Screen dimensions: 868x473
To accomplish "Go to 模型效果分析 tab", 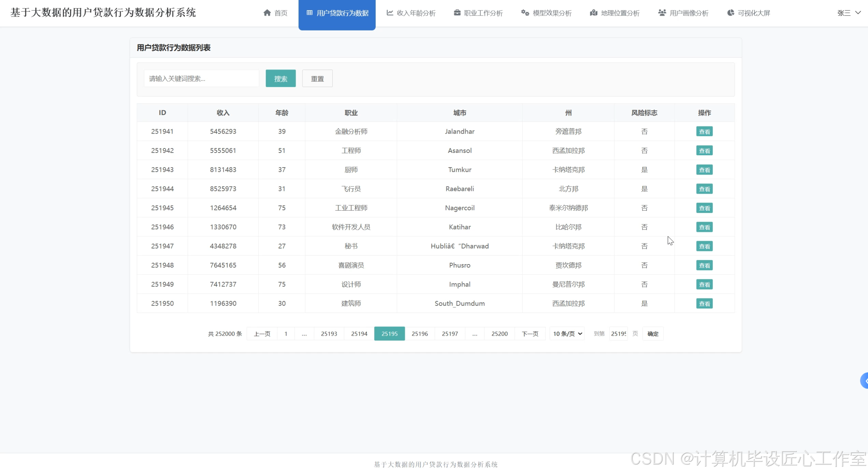I will (x=546, y=13).
